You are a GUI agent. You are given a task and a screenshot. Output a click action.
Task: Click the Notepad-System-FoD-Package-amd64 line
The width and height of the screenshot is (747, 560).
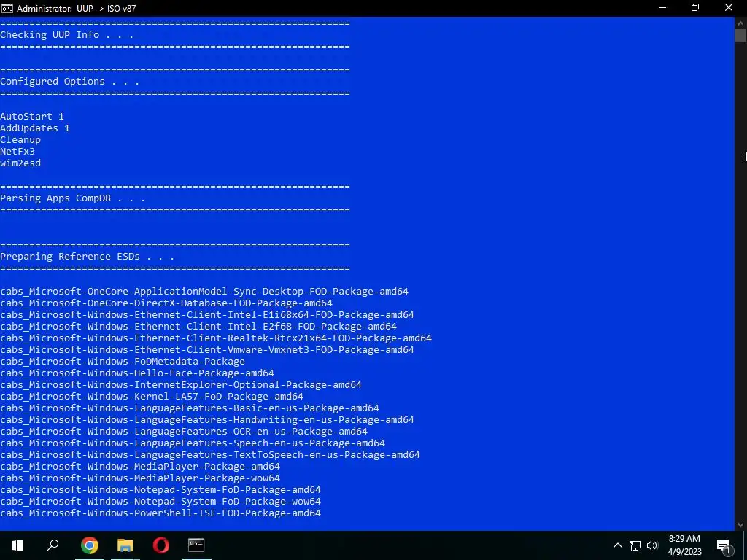(160, 489)
